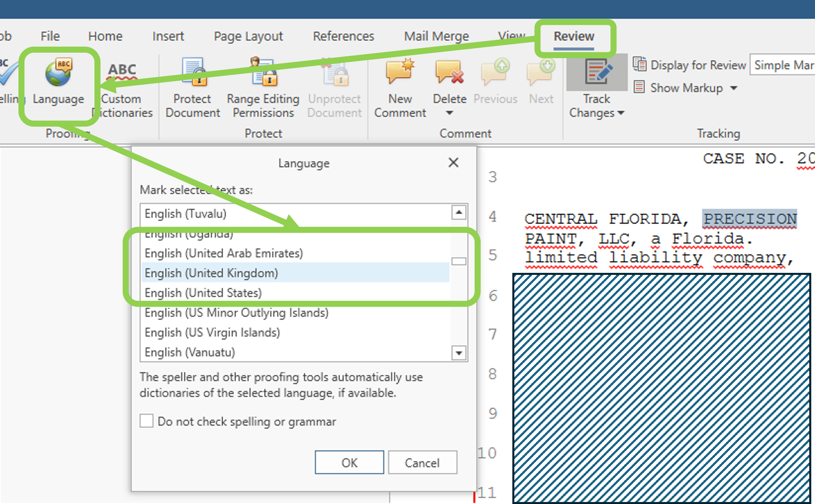Click the language list scrollbar thumb
Viewport: 815px width, 504px height.
[459, 261]
